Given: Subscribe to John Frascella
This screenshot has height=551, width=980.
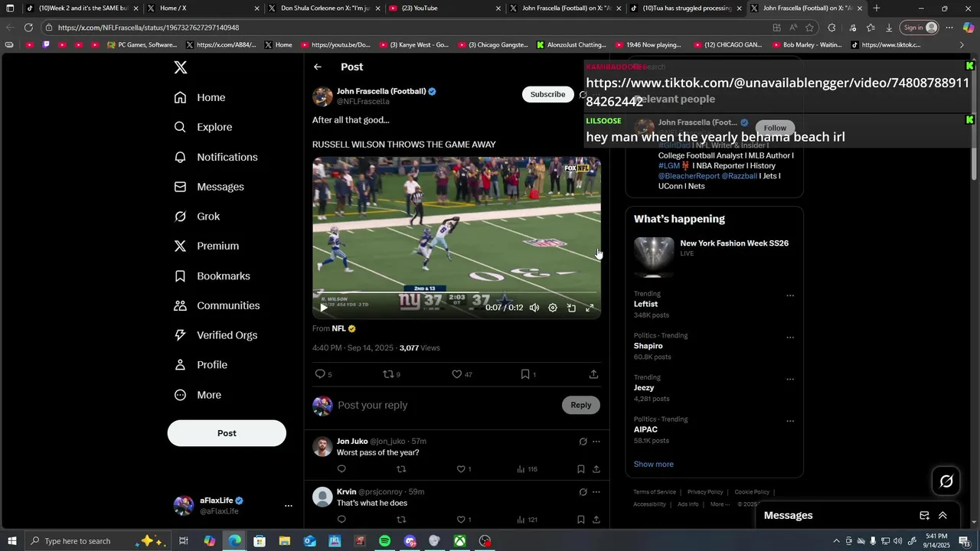Looking at the screenshot, I should 548,94.
